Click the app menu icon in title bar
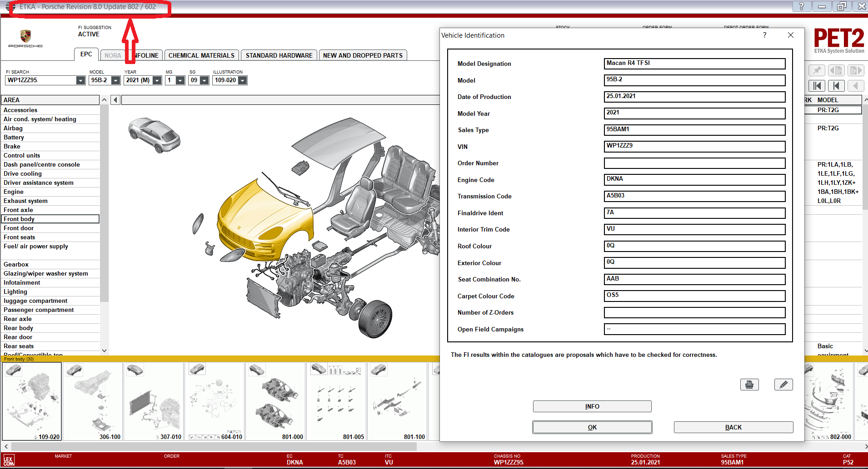 [11, 7]
